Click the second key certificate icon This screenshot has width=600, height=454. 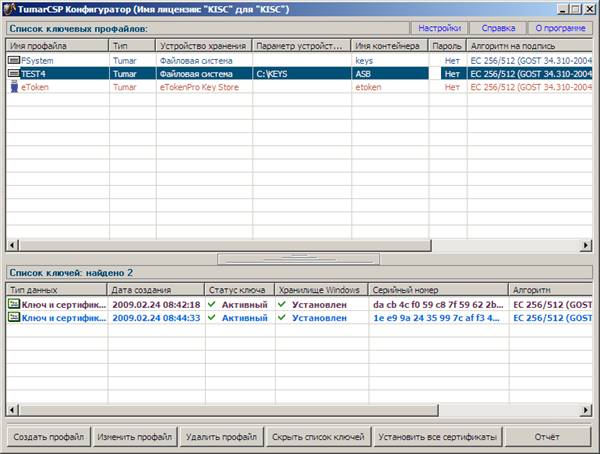click(14, 317)
